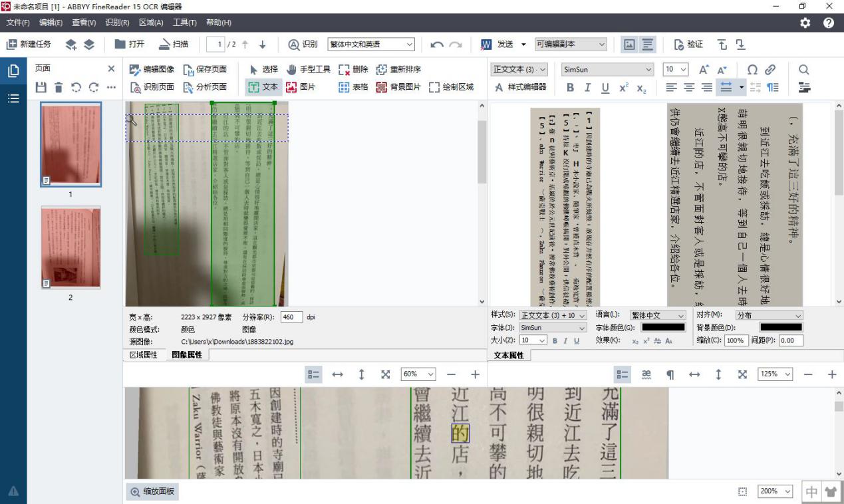Screen dimensions: 844x504
Task: Open the 识别 menu in menu bar
Action: click(x=117, y=23)
